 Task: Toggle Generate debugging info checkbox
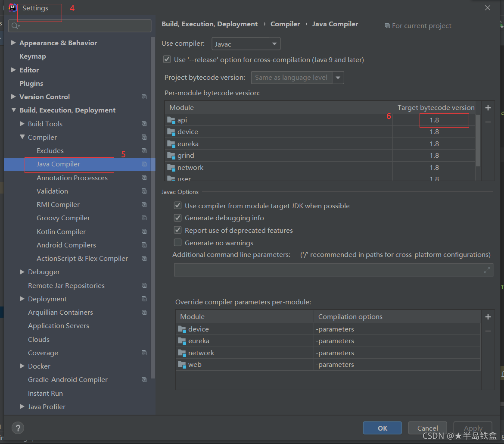pos(177,218)
